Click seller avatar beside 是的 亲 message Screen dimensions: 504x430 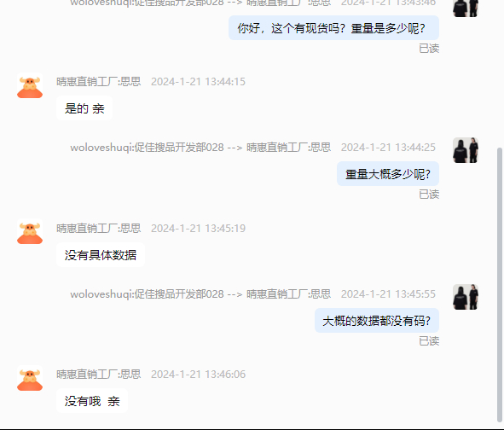click(30, 85)
